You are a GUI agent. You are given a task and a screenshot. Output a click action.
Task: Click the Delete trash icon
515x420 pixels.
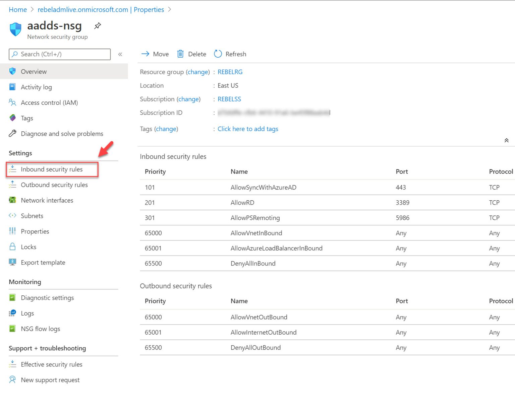(x=180, y=54)
